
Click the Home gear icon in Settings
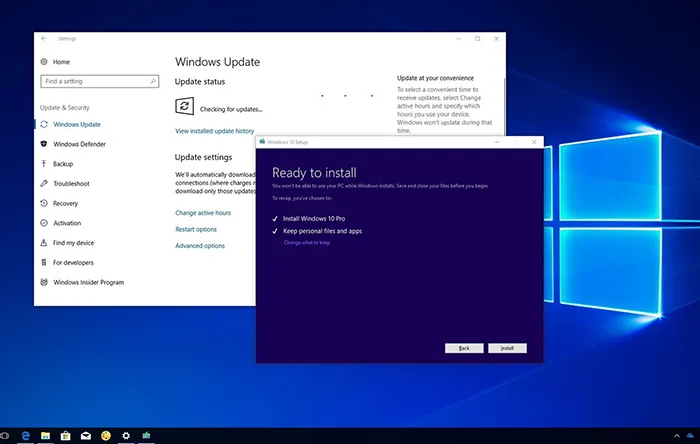coord(44,62)
